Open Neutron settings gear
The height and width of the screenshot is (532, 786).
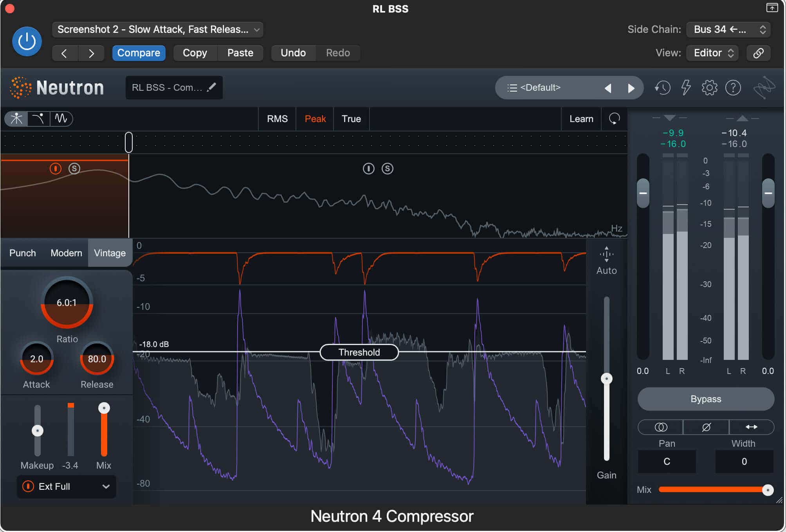coord(709,88)
